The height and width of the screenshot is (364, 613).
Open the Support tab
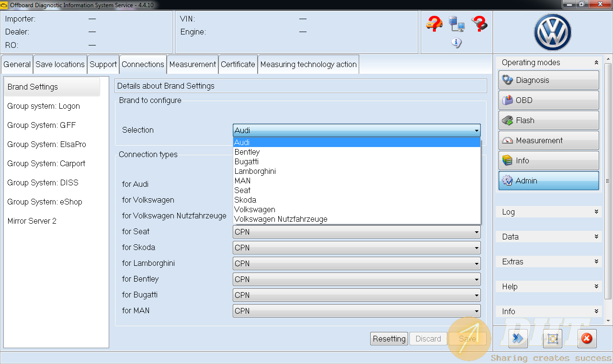(103, 64)
